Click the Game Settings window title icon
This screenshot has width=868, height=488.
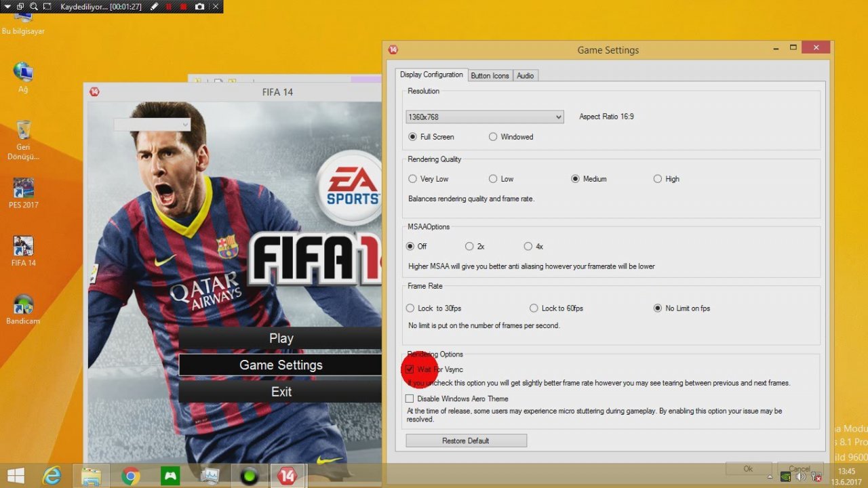coord(393,49)
